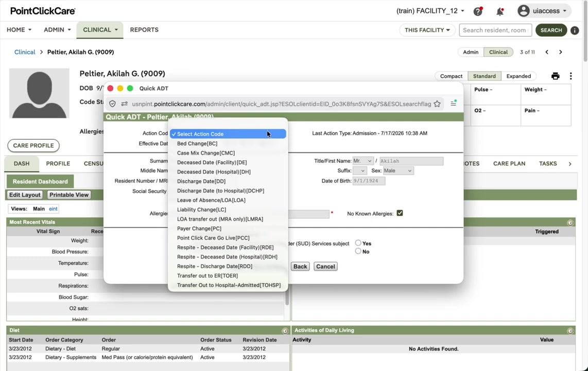Image resolution: width=588 pixels, height=371 pixels.
Task: Expand the HOME menu
Action: [19, 30]
